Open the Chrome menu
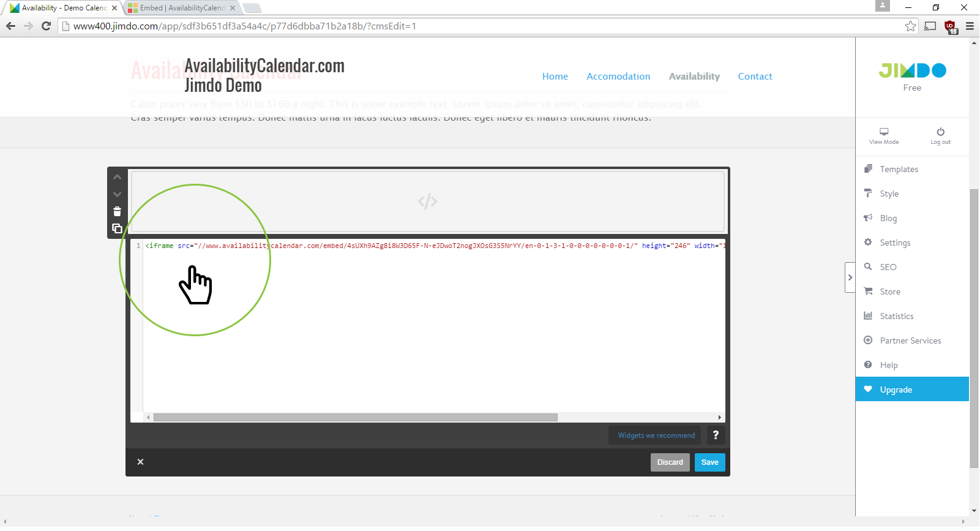 [x=970, y=26]
